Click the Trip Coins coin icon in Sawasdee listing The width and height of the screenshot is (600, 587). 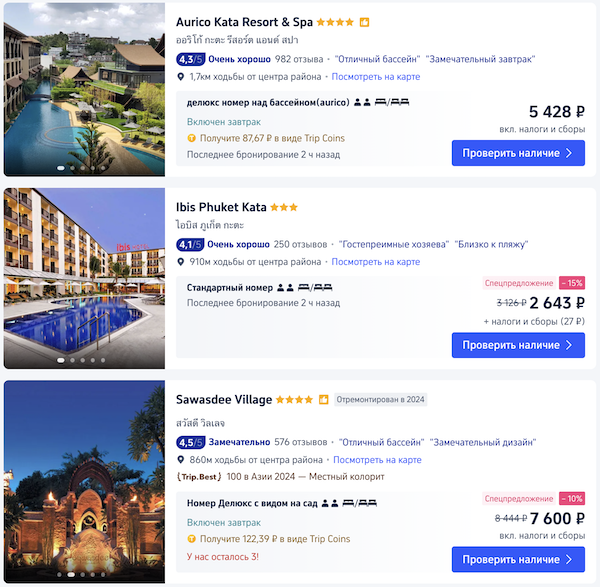(192, 539)
